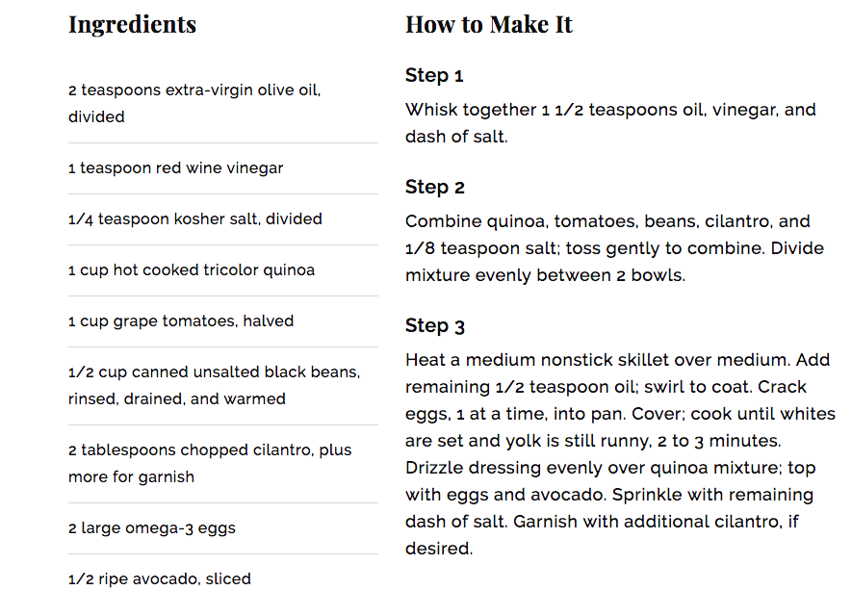This screenshot has width=852, height=616.
Task: Click the Whisk together instruction paragraph
Action: tap(610, 123)
